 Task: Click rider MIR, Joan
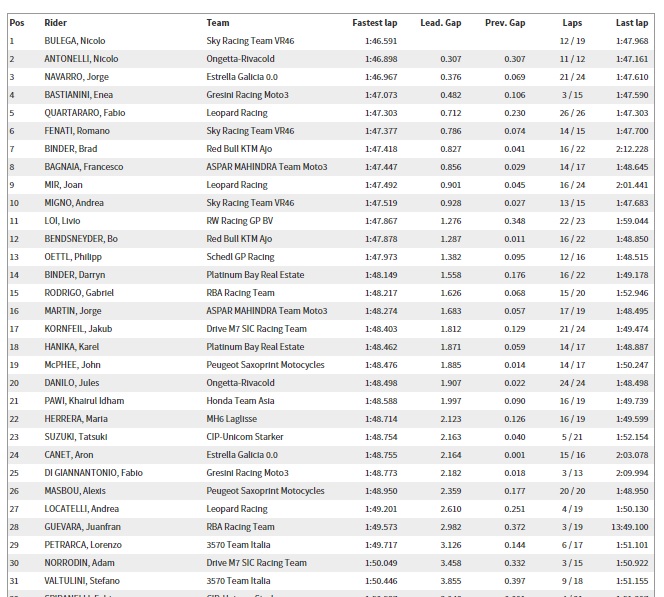click(x=63, y=185)
